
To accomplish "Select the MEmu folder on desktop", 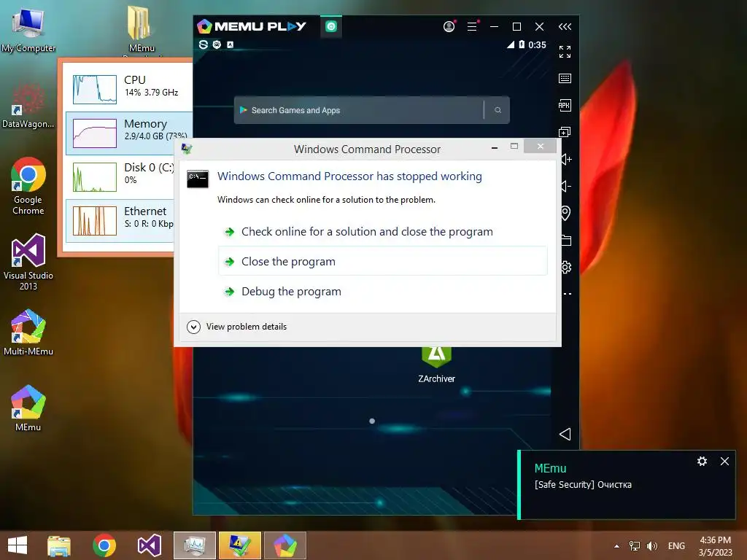I will [142, 29].
